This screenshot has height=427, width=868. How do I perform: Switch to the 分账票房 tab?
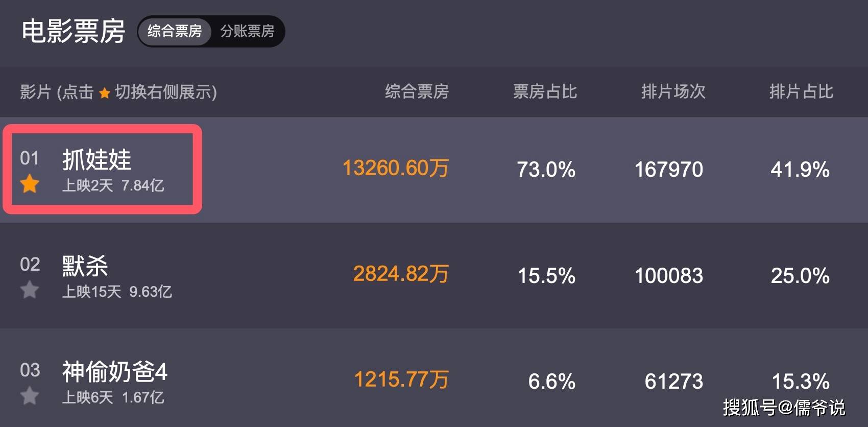point(247,31)
